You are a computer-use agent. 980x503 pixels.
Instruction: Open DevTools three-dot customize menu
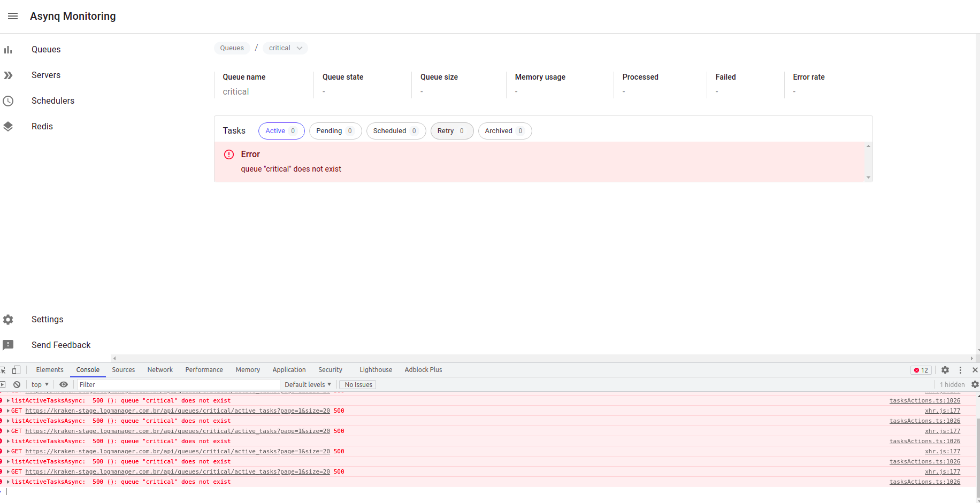pos(960,370)
